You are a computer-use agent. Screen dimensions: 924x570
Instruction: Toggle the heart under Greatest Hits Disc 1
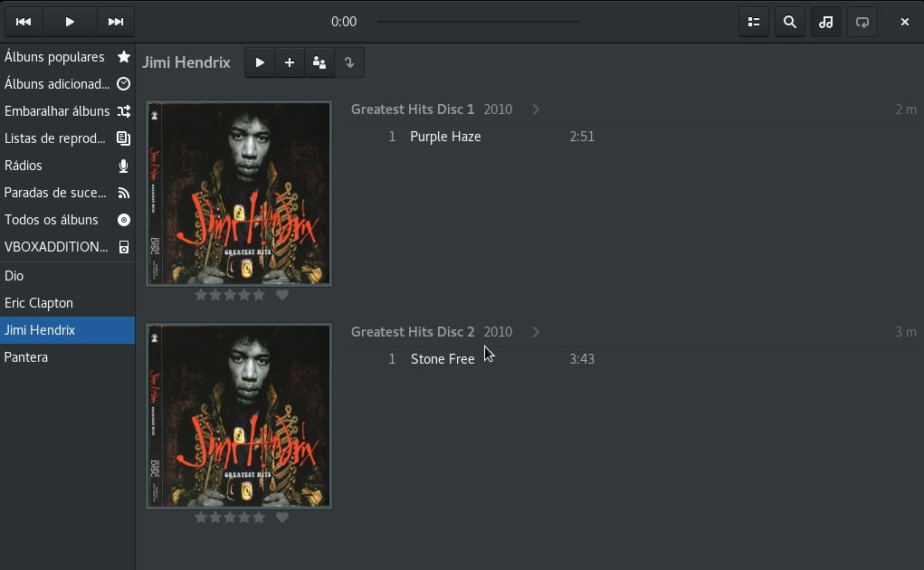282,295
